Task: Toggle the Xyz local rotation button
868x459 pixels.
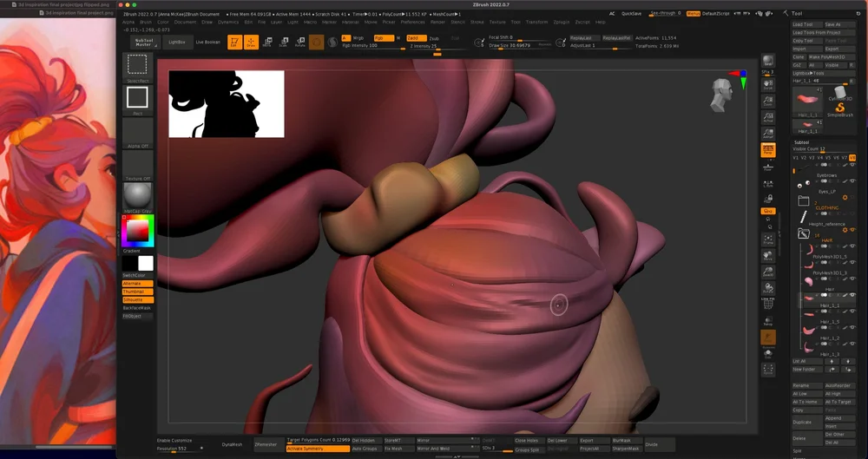Action: pos(768,211)
